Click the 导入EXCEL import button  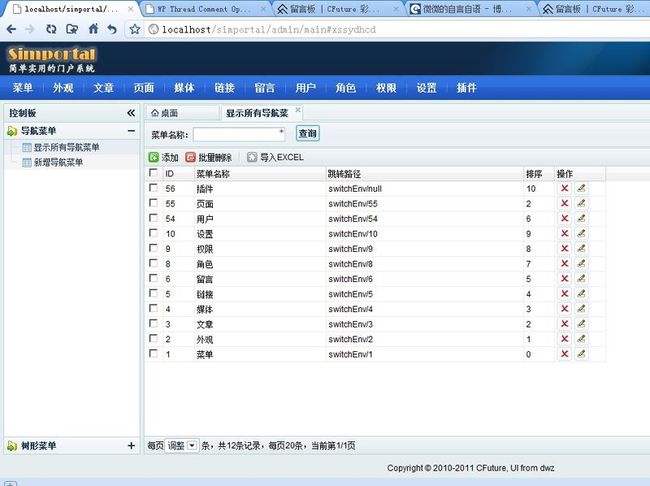[x=275, y=158]
